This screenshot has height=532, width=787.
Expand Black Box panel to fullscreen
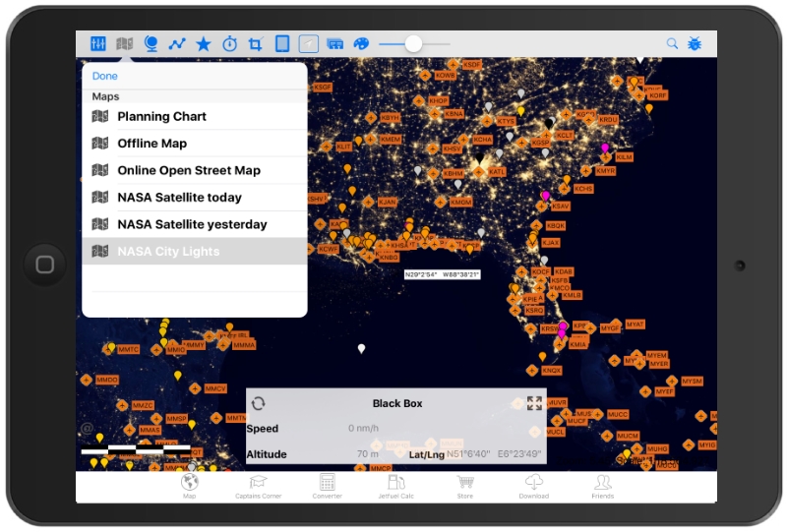click(x=534, y=403)
